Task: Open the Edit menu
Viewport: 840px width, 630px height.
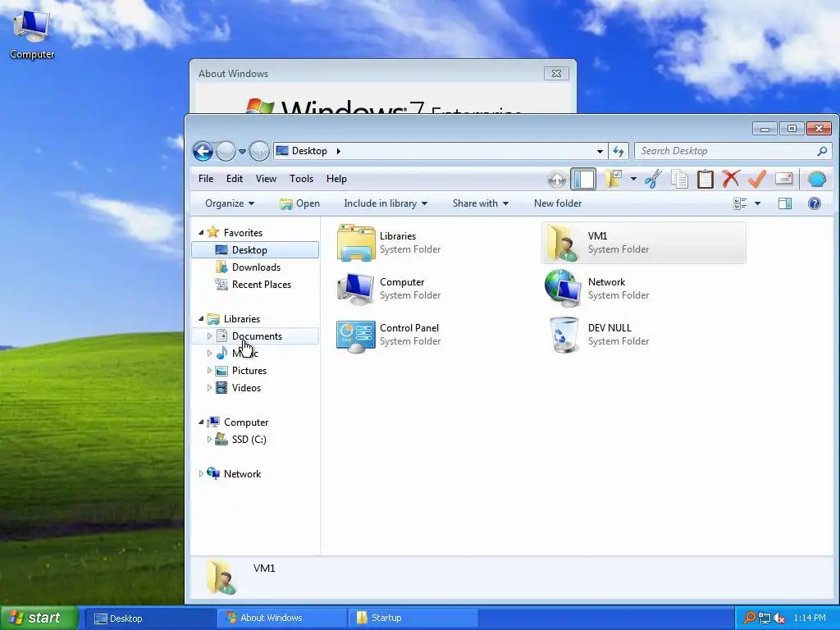Action: 234,179
